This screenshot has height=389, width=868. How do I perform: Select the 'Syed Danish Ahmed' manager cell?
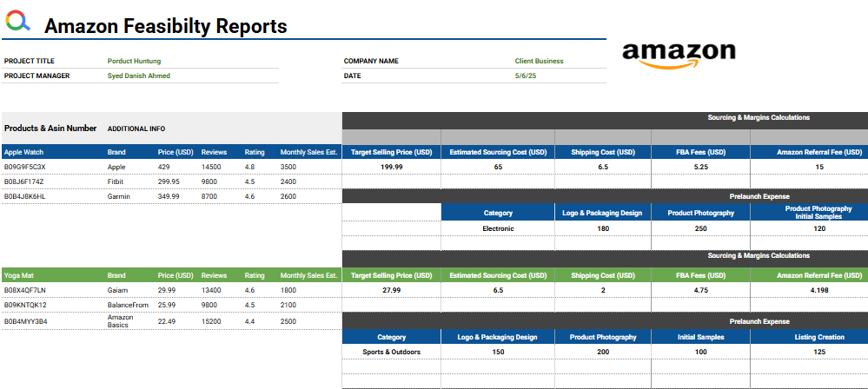point(138,76)
